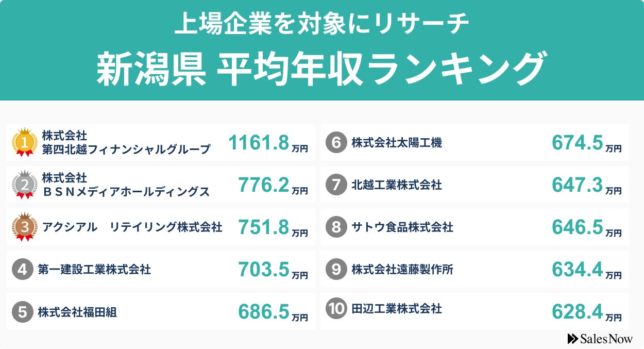Click the gray number 5 rank badge
Image resolution: width=644 pixels, height=349 pixels.
coord(22,312)
